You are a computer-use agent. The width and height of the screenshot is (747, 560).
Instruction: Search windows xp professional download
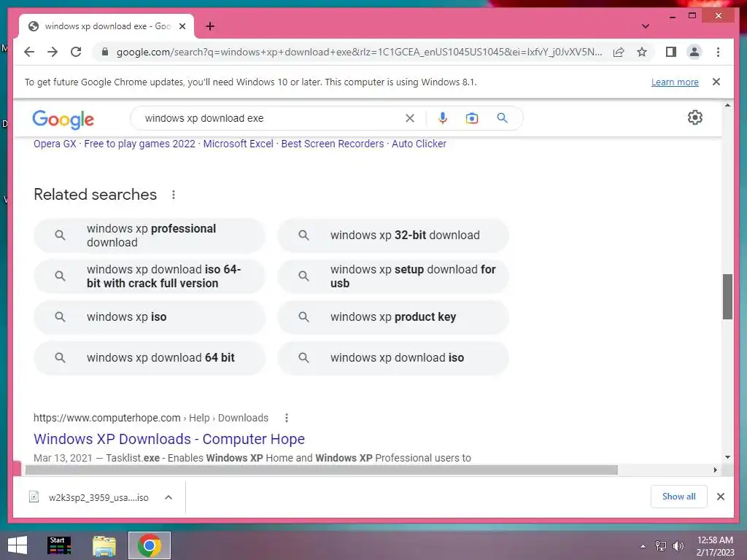[150, 236]
